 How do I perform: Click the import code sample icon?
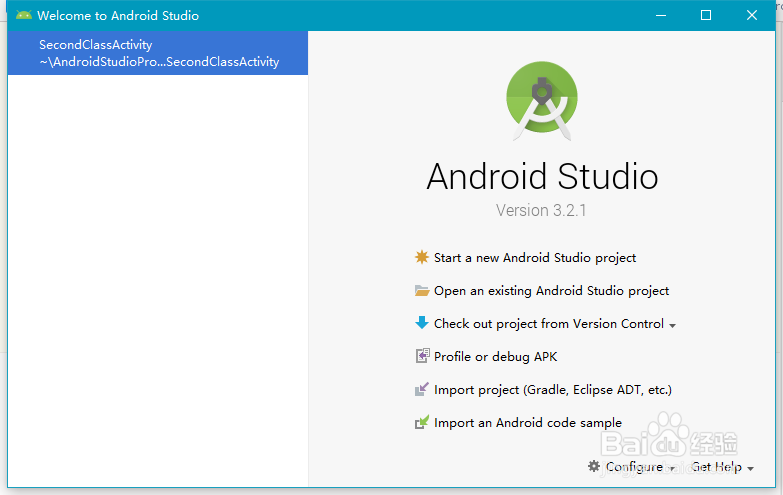coord(422,422)
